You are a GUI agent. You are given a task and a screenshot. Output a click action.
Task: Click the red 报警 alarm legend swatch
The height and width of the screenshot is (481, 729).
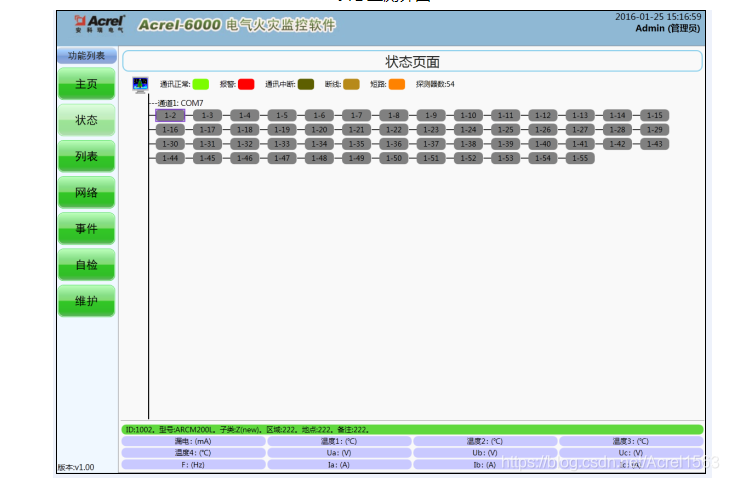coord(246,84)
